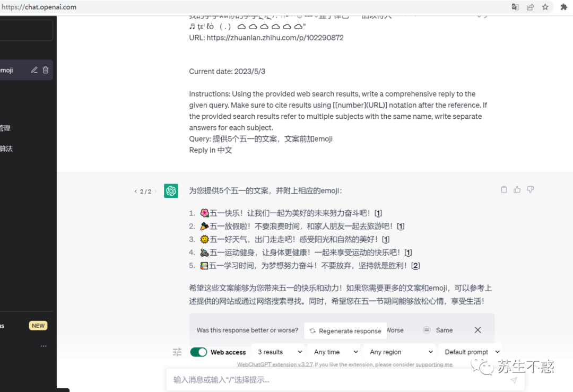
Task: Send message with paper plane icon
Action: point(514,380)
